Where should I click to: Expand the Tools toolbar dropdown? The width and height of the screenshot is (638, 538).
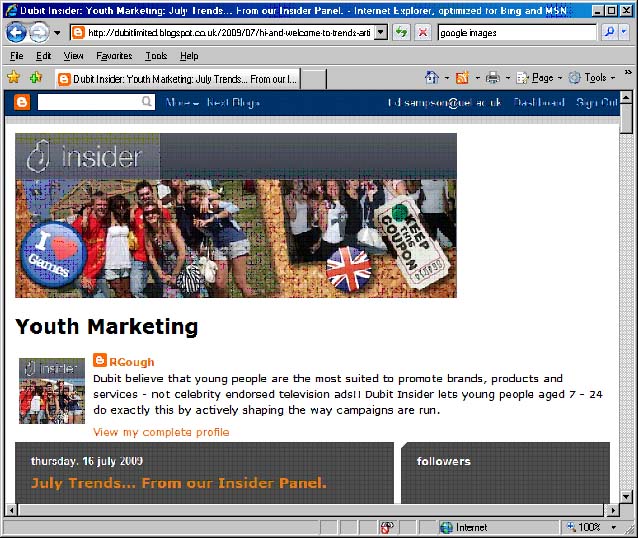coord(600,78)
